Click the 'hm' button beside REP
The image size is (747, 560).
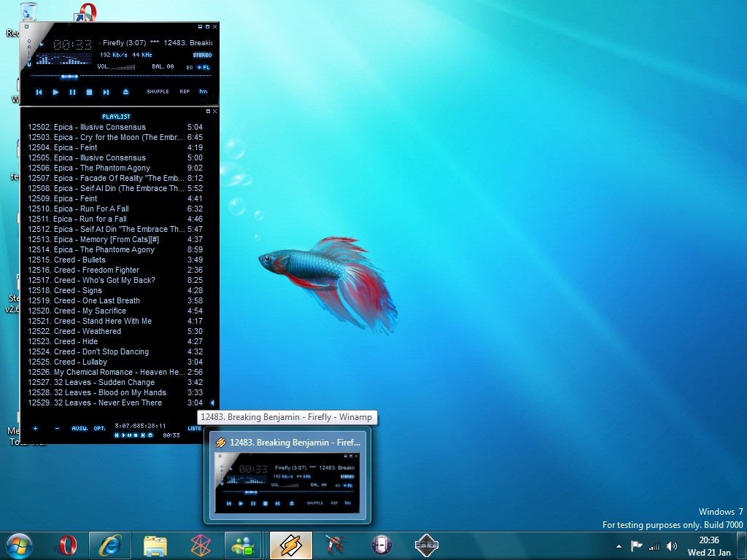click(x=204, y=91)
